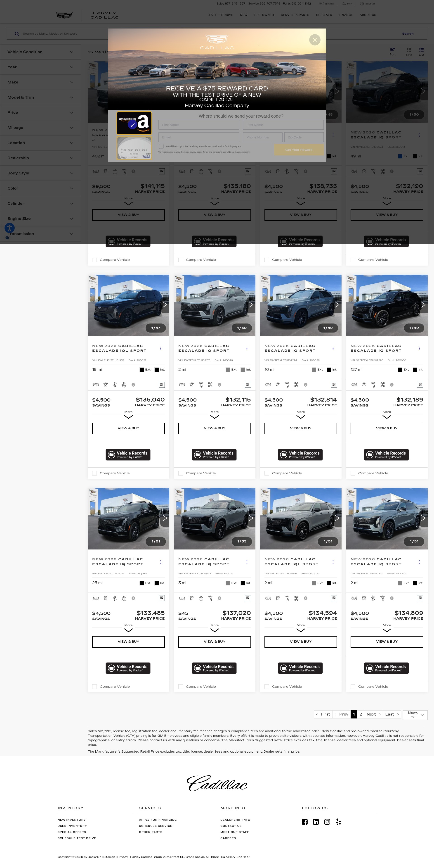Expand More details for $132,189 Escalade
This screenshot has width=434, height=868.
387,414
